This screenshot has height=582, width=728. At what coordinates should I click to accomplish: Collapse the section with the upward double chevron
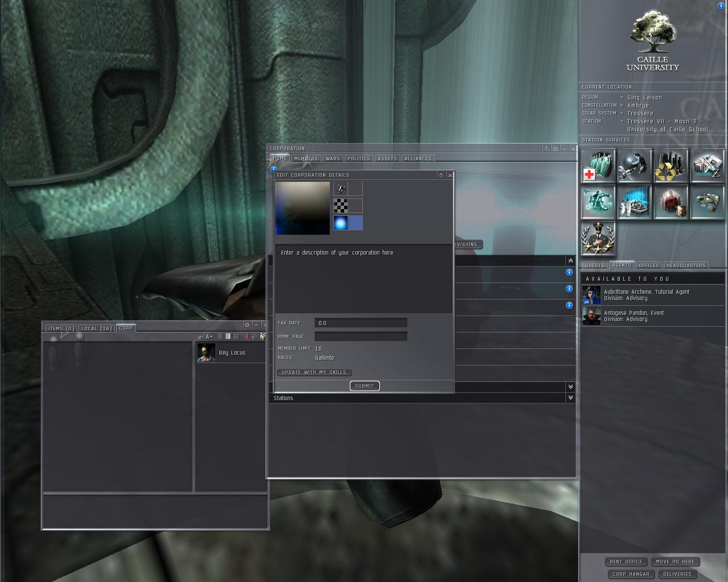(570, 260)
